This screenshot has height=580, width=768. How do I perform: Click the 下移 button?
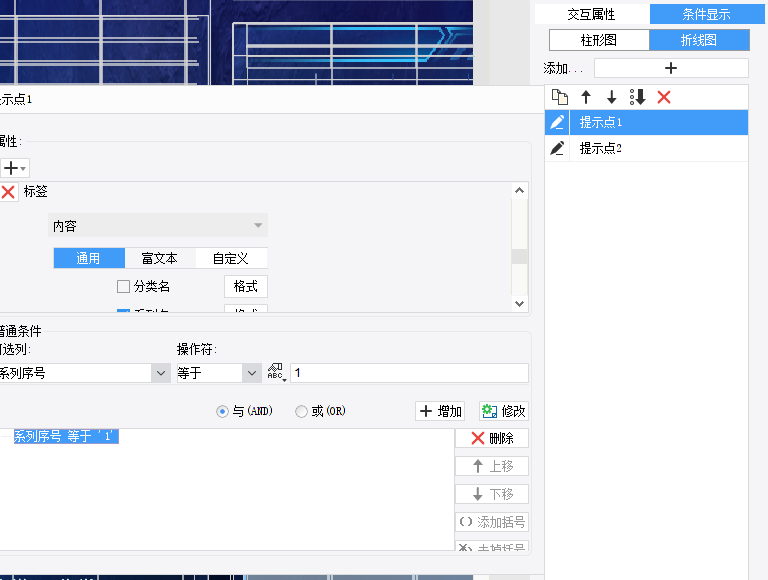pyautogui.click(x=492, y=494)
